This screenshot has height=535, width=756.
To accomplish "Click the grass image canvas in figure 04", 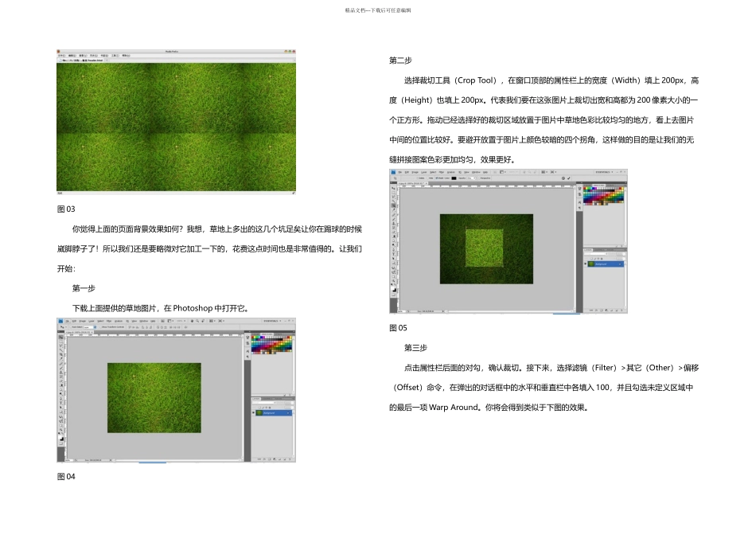I will tap(154, 397).
